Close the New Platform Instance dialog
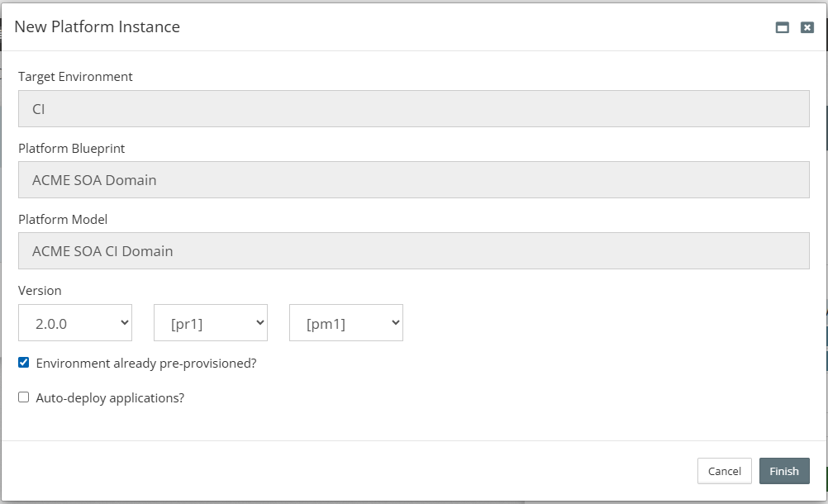This screenshot has width=828, height=504. [807, 27]
